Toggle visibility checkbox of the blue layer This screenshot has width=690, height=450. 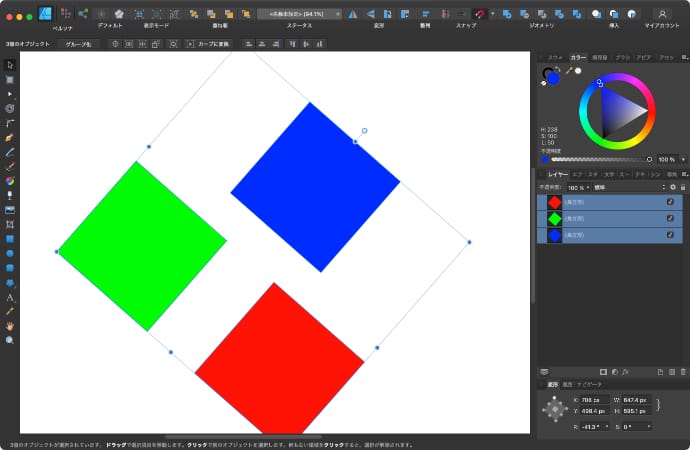[x=670, y=234]
